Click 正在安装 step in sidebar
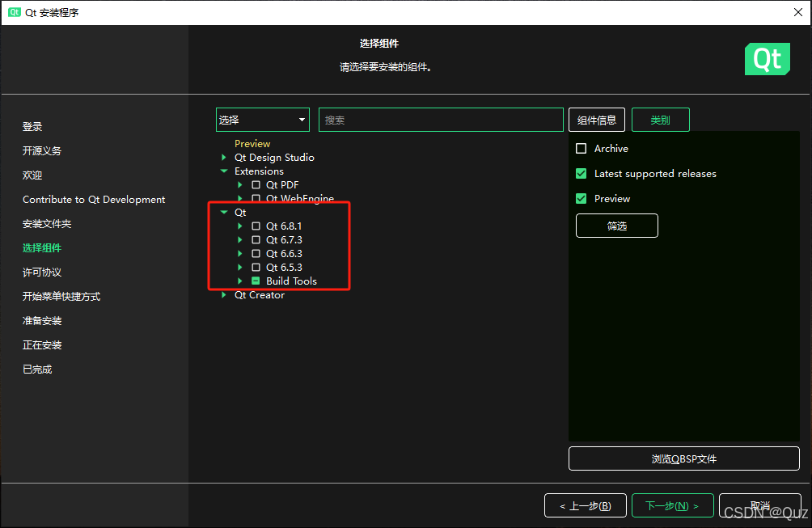This screenshot has width=812, height=528. tap(42, 345)
